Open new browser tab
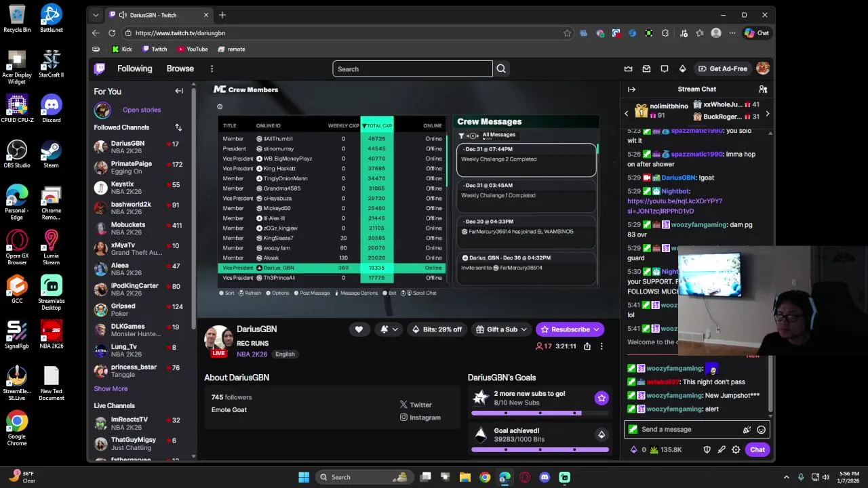Viewport: 868px width, 488px height. (222, 15)
